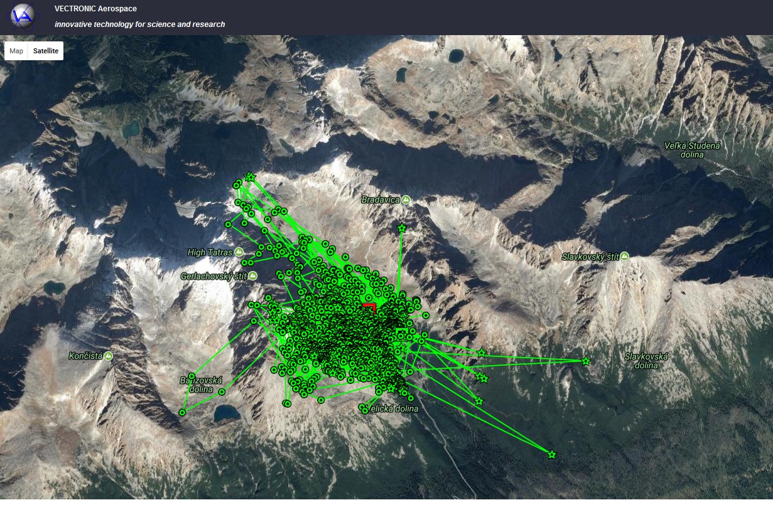Switch to the Map view
773x532 pixels.
tap(16, 51)
